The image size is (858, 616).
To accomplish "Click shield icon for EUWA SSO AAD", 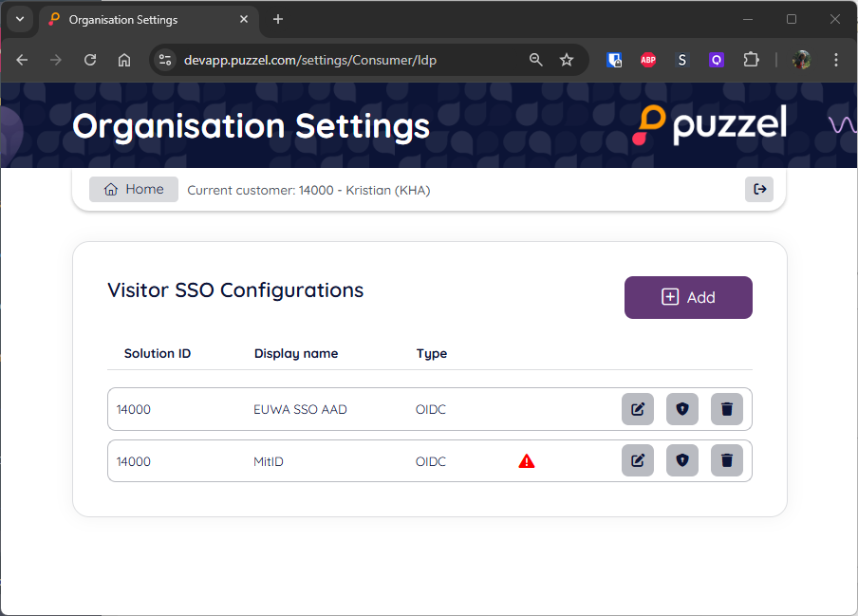I will pos(681,409).
